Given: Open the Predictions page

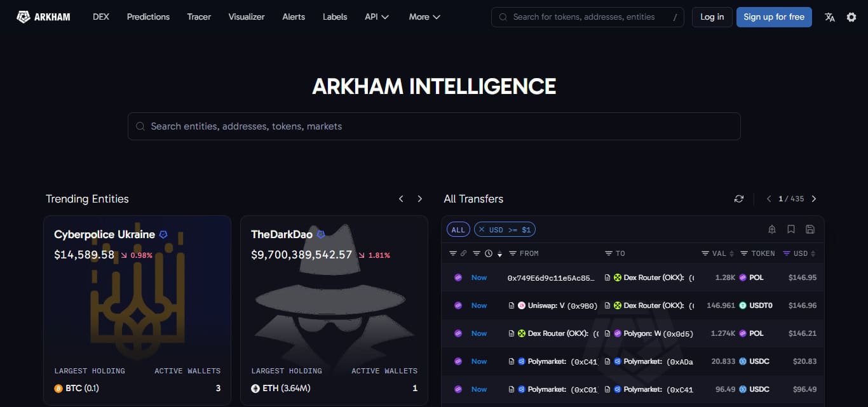Looking at the screenshot, I should pos(148,17).
